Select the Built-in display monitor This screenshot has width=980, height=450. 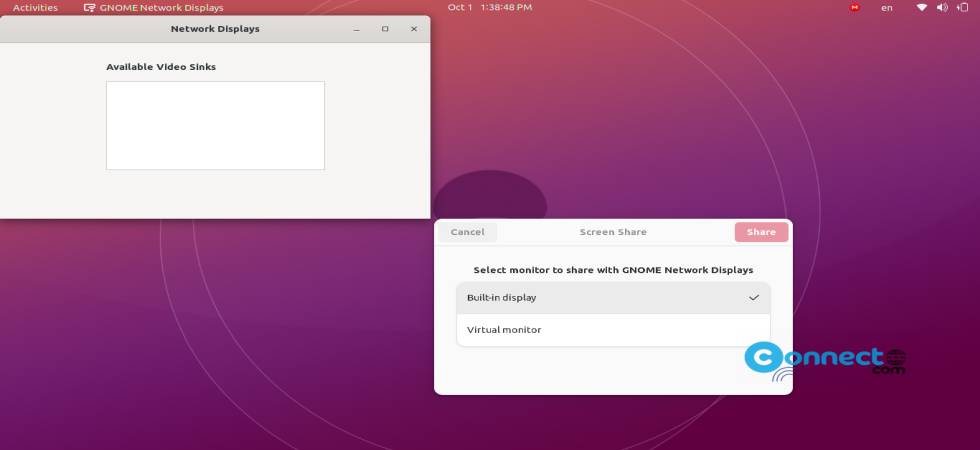point(613,298)
